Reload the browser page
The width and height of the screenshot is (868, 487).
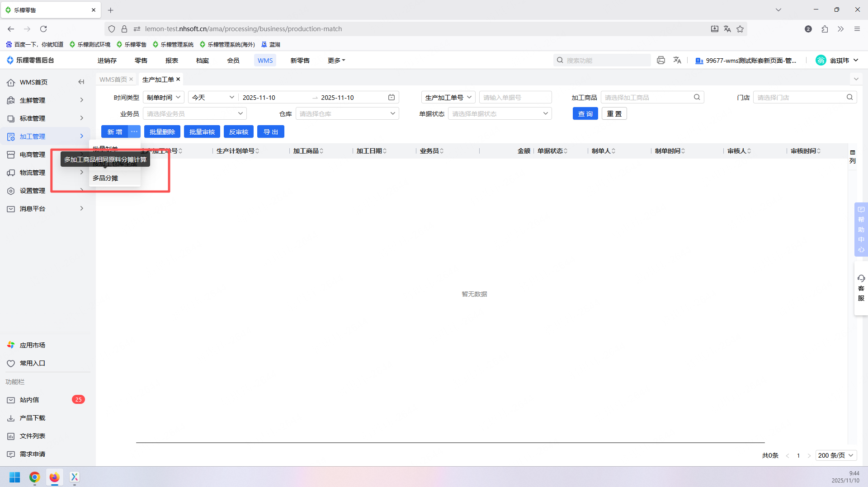43,29
